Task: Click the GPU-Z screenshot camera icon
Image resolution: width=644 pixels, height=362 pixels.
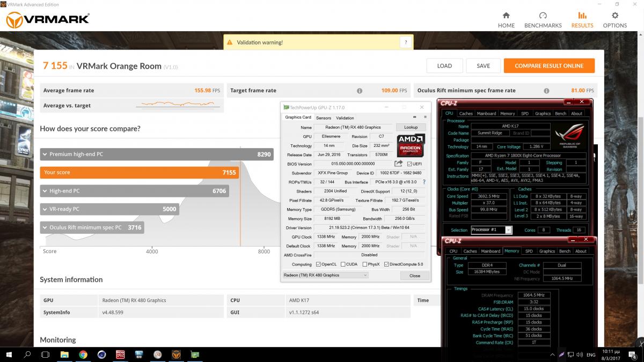Action: (415, 117)
